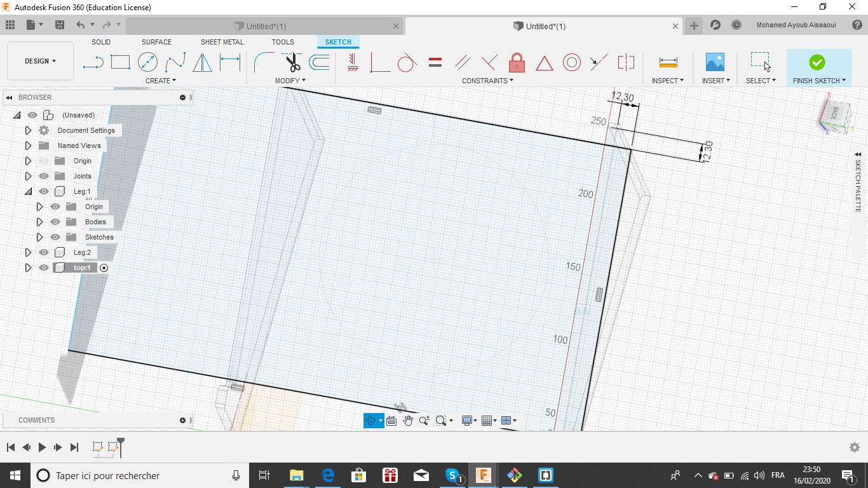Select the SKETCH ribbon tab
The height and width of the screenshot is (488, 868).
point(338,42)
